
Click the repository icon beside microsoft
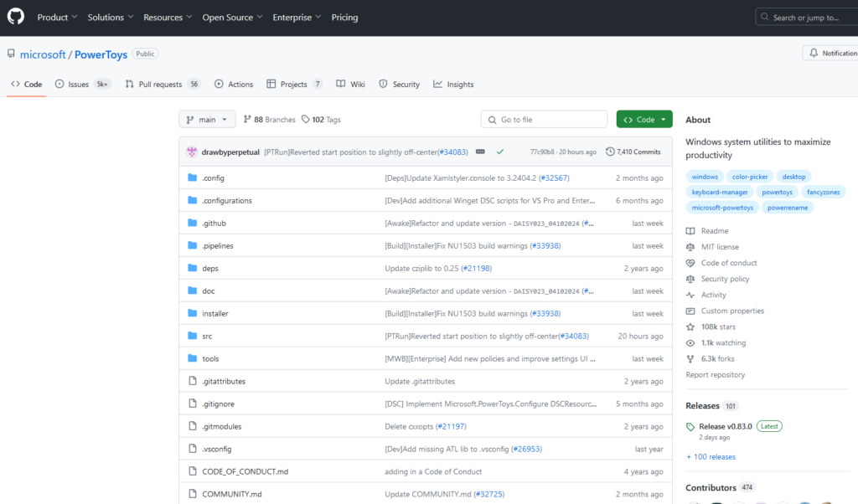11,54
